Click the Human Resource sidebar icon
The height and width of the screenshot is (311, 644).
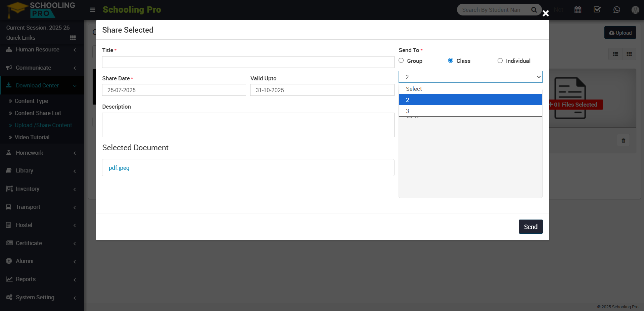9,49
